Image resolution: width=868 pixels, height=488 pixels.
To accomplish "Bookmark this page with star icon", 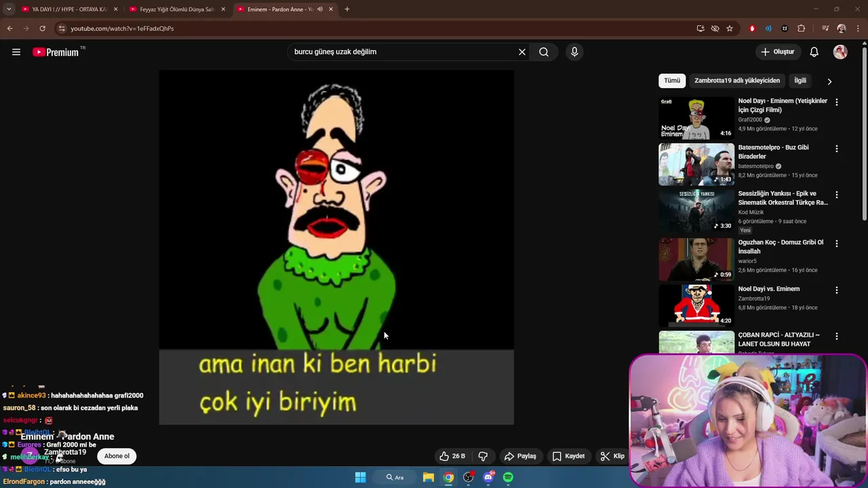I will coord(730,28).
